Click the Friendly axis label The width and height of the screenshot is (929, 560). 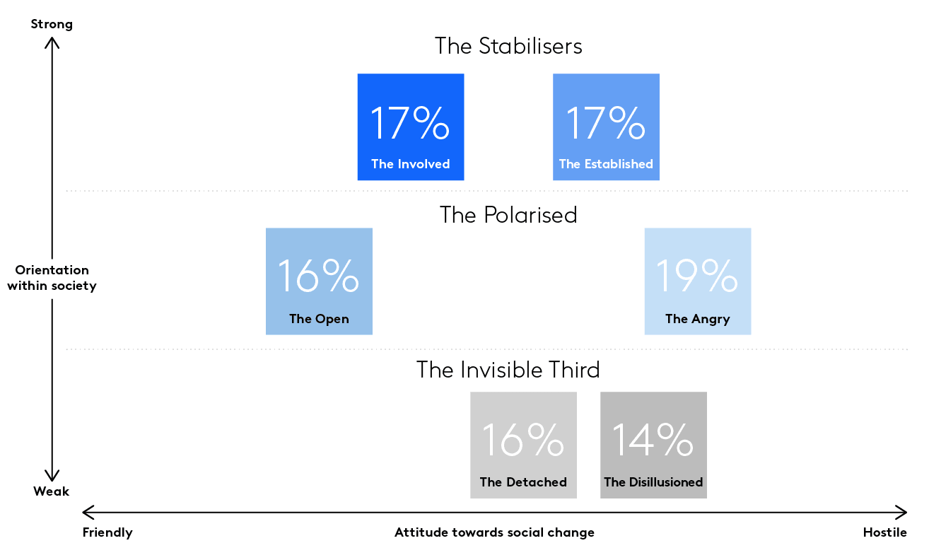[x=107, y=532]
